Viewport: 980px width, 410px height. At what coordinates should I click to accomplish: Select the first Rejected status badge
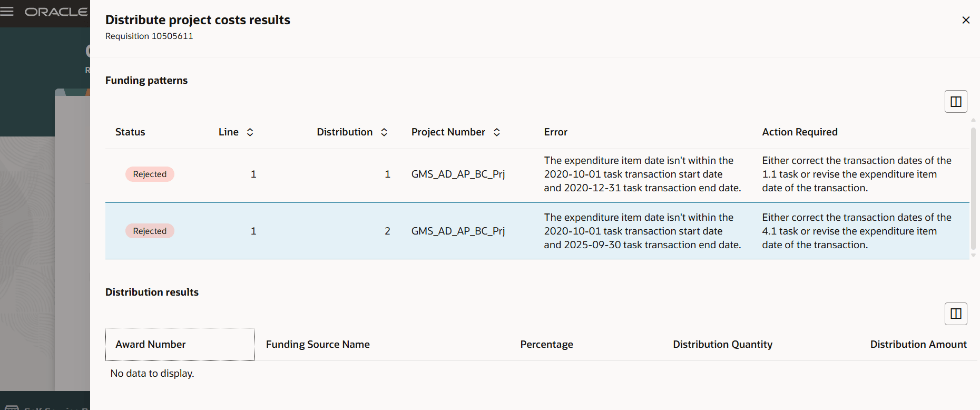pyautogui.click(x=150, y=174)
